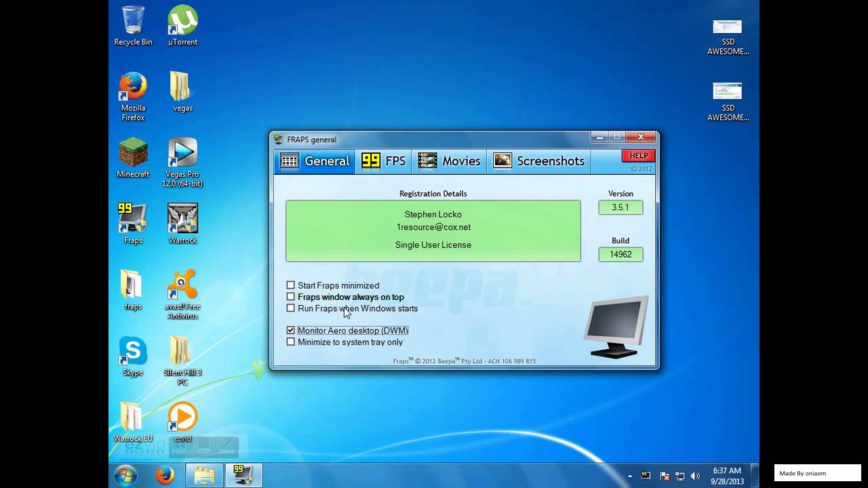Click the Fraps taskbar button

click(x=243, y=475)
